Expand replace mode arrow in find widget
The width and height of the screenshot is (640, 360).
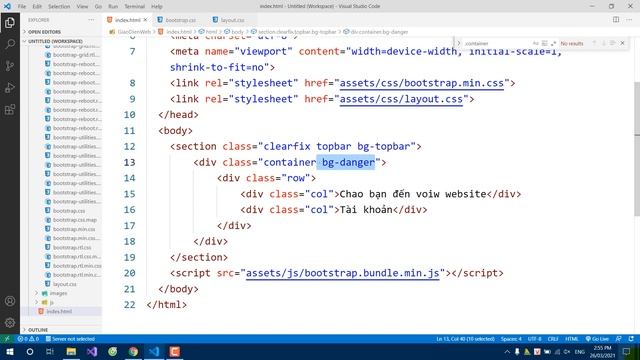458,43
